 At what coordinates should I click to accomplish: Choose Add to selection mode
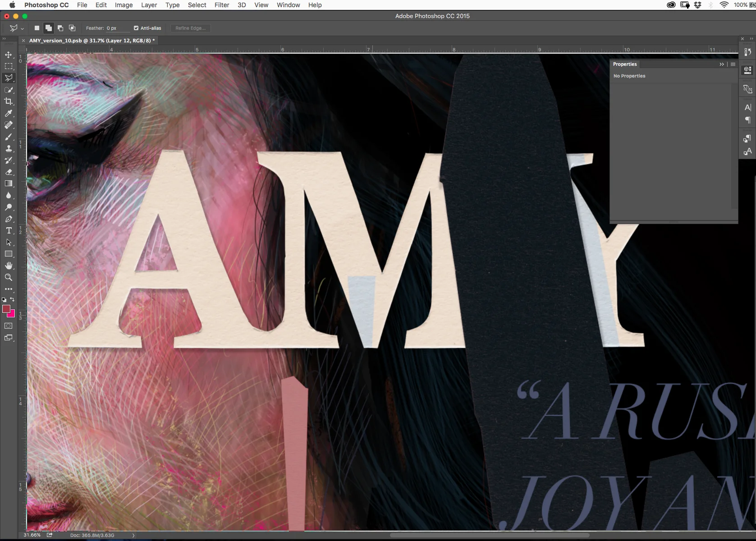click(49, 28)
